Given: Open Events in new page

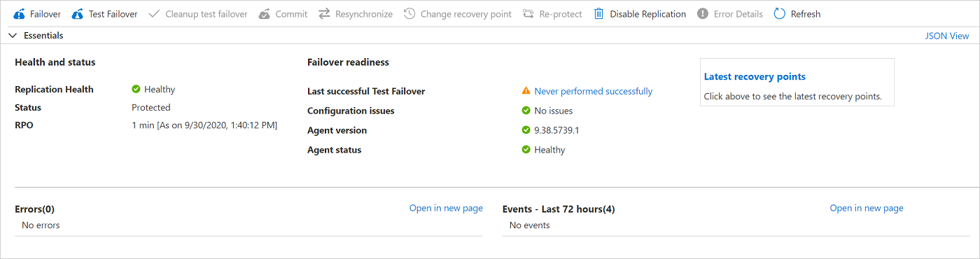Looking at the screenshot, I should coord(867,208).
